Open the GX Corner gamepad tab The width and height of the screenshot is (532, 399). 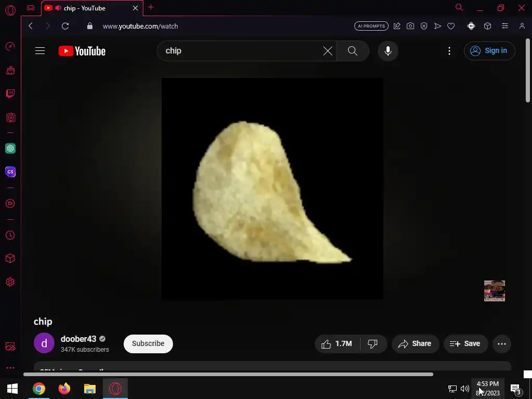point(31,8)
